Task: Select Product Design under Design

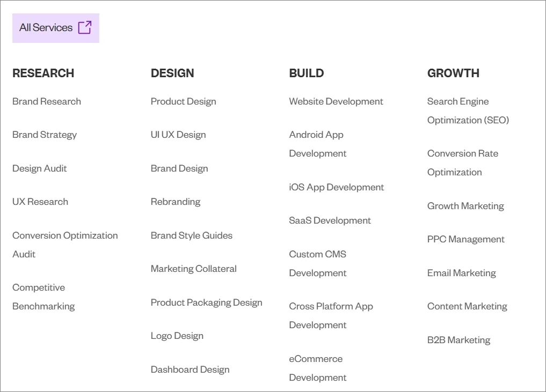Action: pyautogui.click(x=183, y=101)
